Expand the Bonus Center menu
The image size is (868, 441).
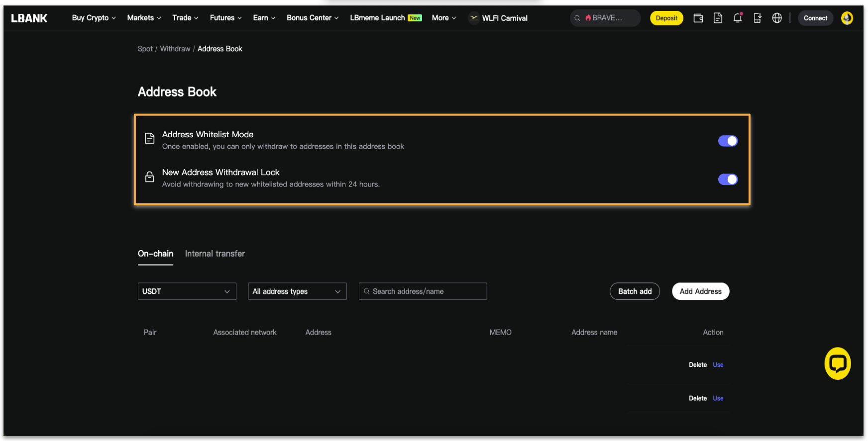pos(313,18)
